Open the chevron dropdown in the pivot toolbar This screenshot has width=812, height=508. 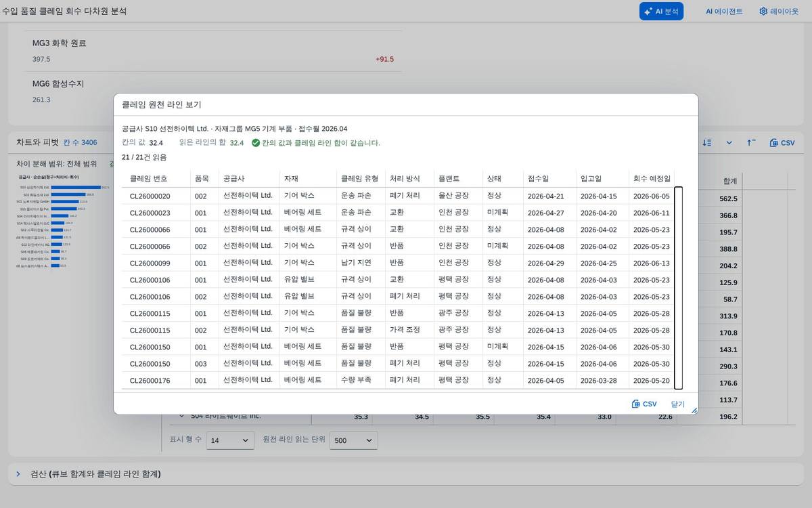[729, 143]
